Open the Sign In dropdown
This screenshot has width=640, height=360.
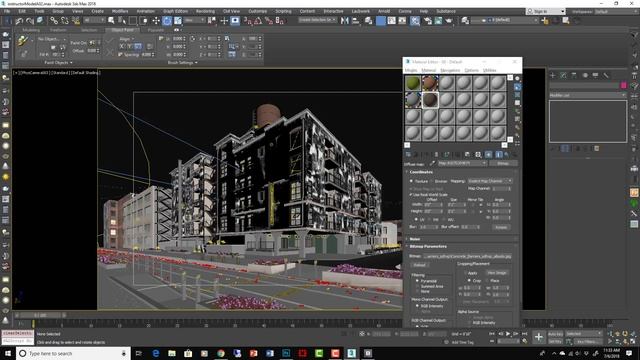[546, 11]
